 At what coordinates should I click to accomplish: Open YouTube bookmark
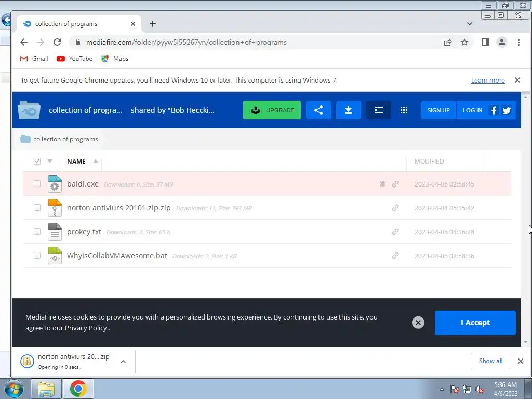pos(75,59)
